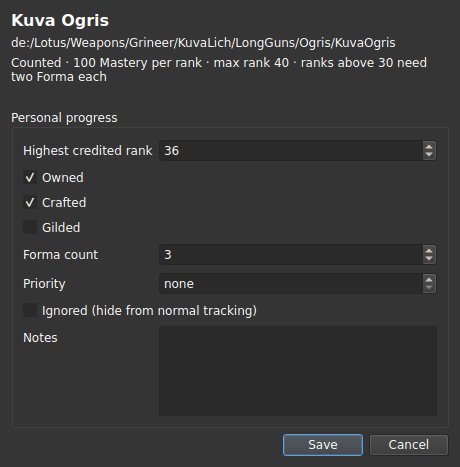Click the Notes label
The width and height of the screenshot is (460, 467).
(x=40, y=338)
